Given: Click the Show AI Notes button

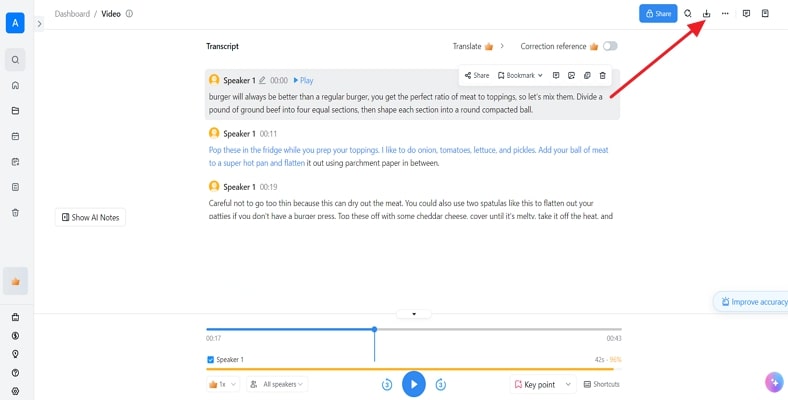Looking at the screenshot, I should (90, 217).
